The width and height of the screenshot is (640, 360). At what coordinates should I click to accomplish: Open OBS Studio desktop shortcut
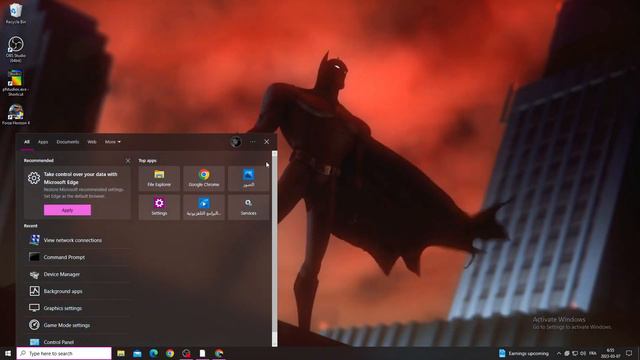point(16,49)
